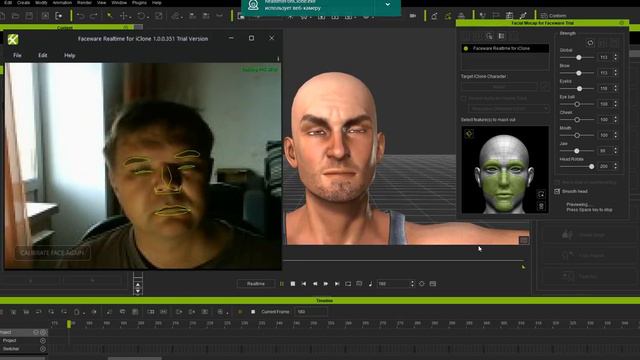Toggle the Switcher track circle icon
The height and width of the screenshot is (360, 640).
click(x=42, y=349)
